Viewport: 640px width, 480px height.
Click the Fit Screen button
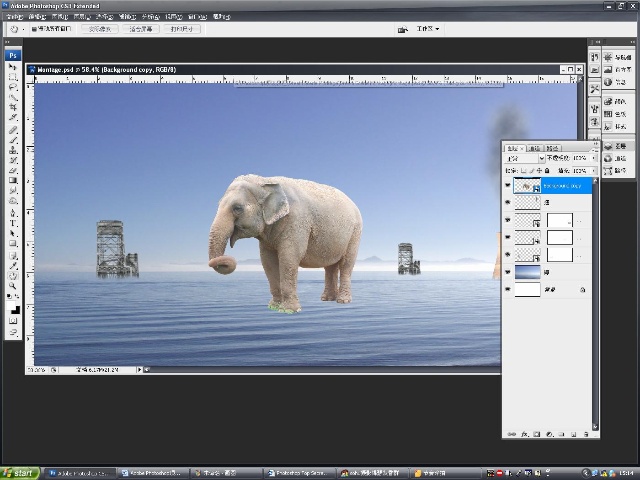[x=141, y=29]
